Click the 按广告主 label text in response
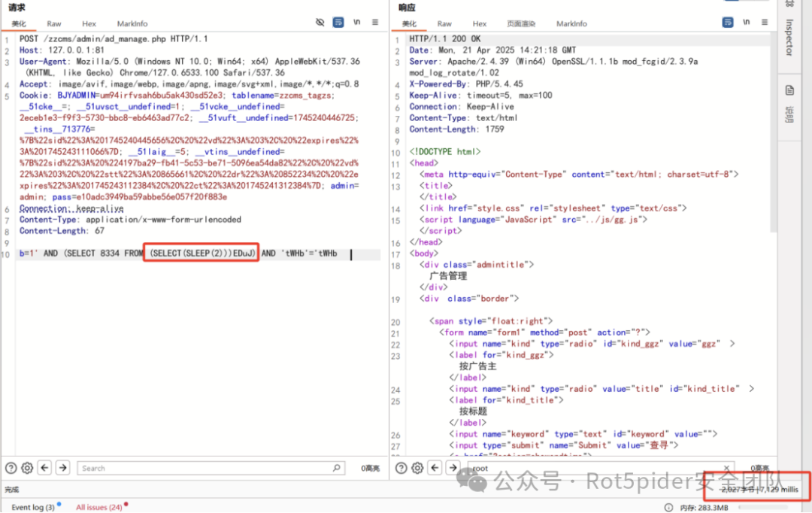This screenshot has width=812, height=513. point(477,366)
